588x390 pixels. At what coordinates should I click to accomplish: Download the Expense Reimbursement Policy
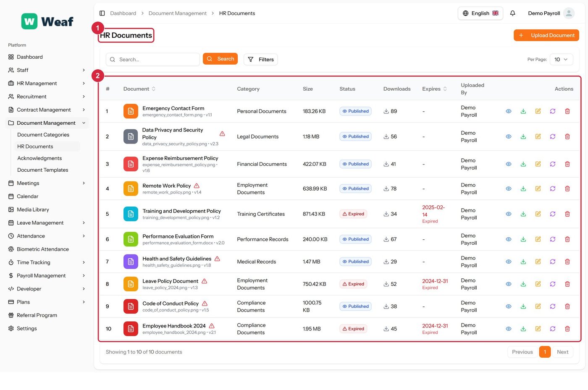[x=523, y=164]
